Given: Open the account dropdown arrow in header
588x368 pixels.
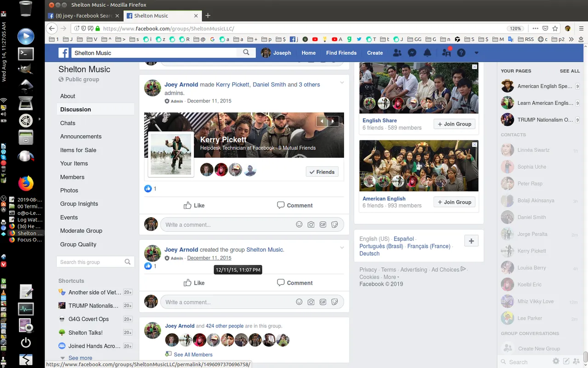Looking at the screenshot, I should point(476,53).
